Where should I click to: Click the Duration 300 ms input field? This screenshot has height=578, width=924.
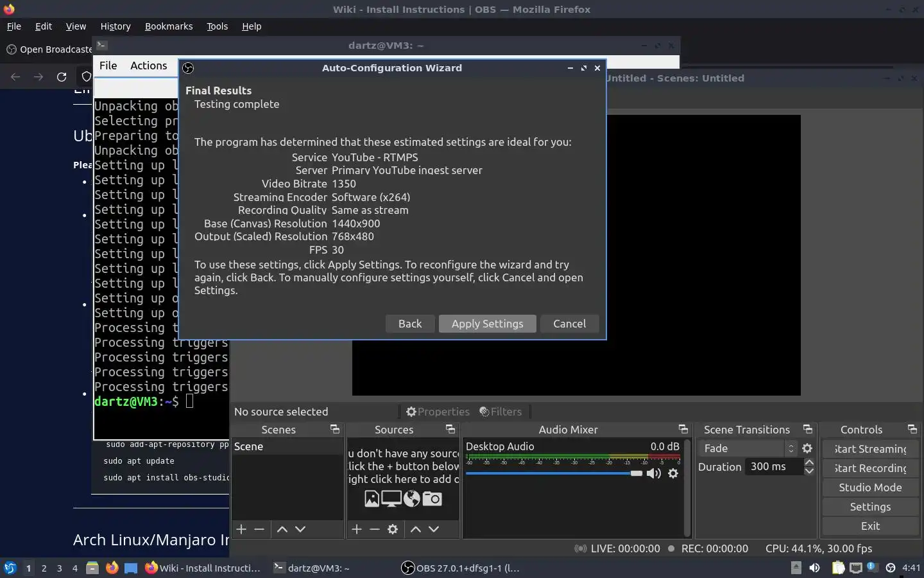tap(774, 467)
